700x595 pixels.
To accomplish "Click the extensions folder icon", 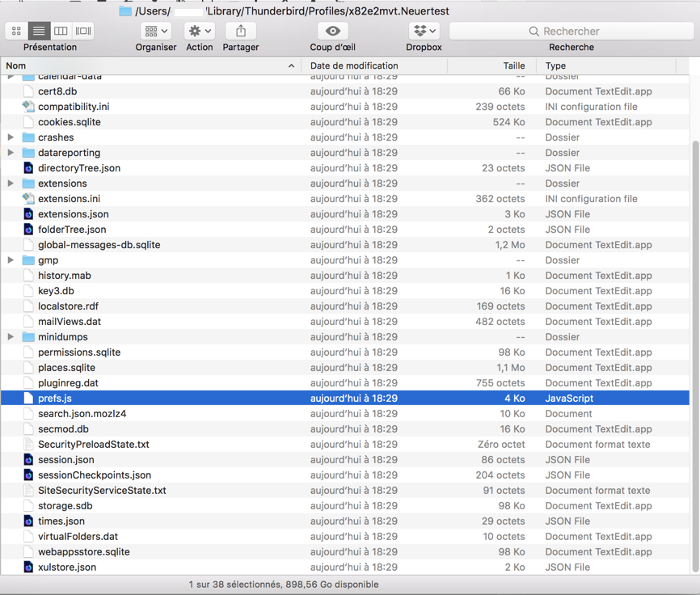I will coord(28,183).
